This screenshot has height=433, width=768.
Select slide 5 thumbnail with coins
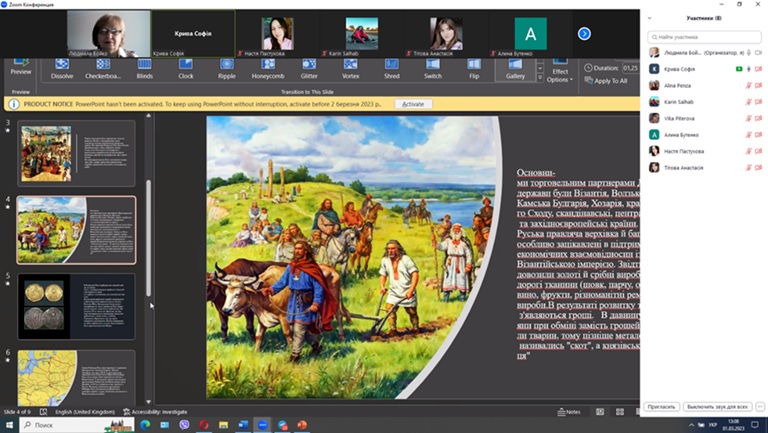(x=76, y=307)
